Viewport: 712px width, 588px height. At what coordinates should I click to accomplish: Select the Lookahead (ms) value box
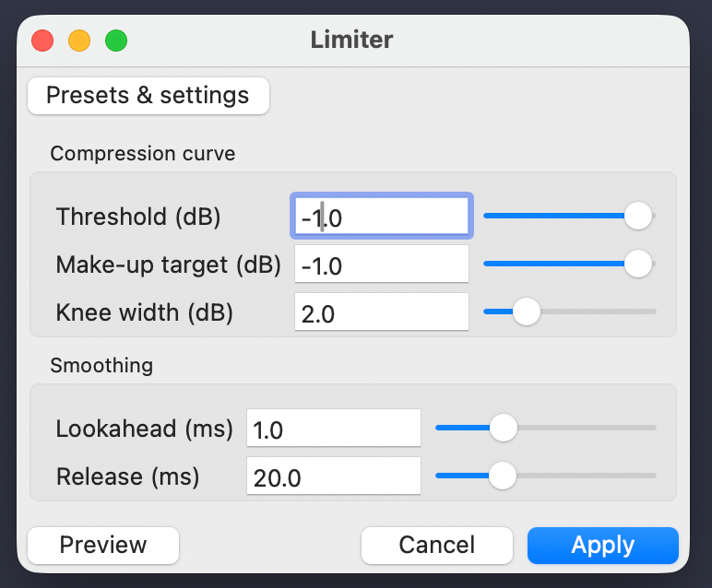tap(333, 429)
